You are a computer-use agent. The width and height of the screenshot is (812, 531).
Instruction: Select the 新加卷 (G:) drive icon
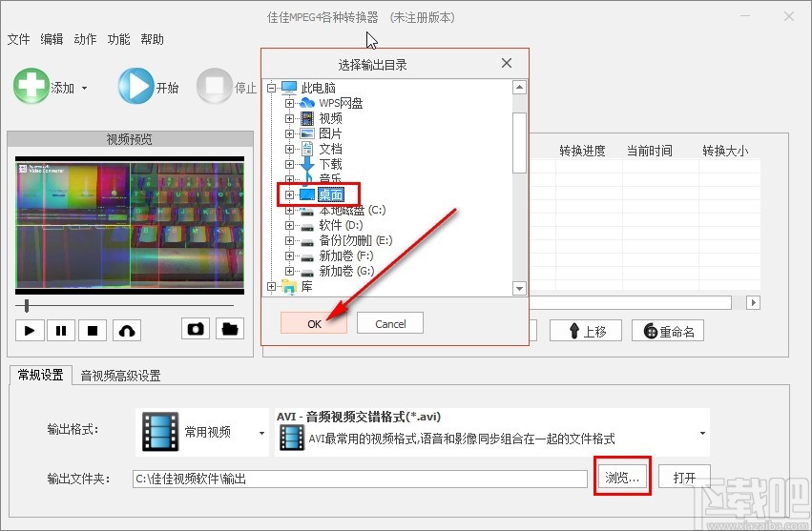[307, 273]
